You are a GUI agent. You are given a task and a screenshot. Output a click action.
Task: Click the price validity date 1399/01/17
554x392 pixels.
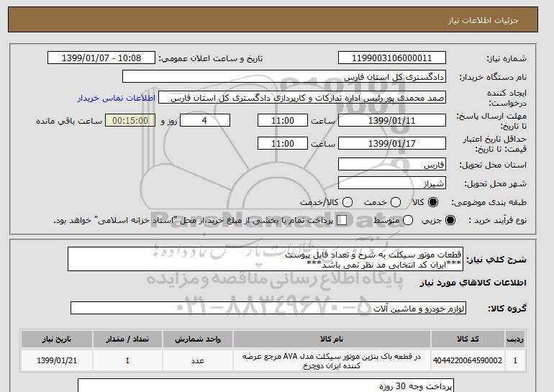pyautogui.click(x=392, y=143)
